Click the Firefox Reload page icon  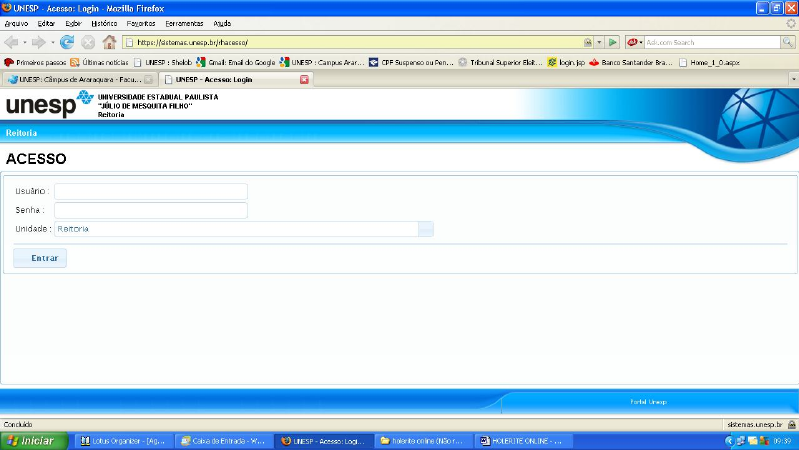67,42
